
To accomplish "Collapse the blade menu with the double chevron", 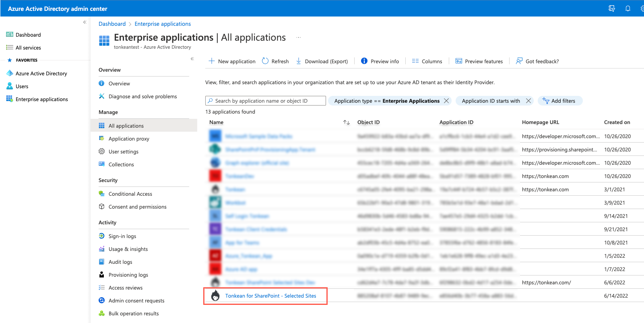I will pyautogui.click(x=192, y=59).
